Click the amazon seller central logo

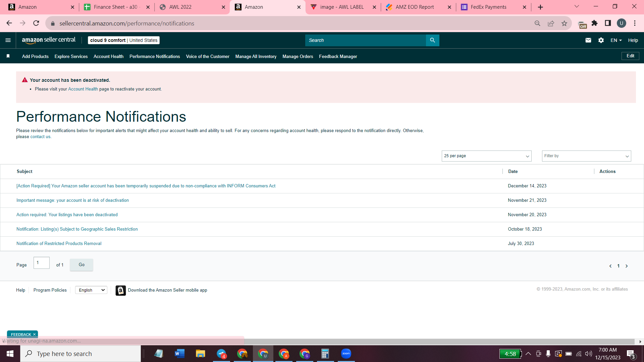tap(49, 40)
